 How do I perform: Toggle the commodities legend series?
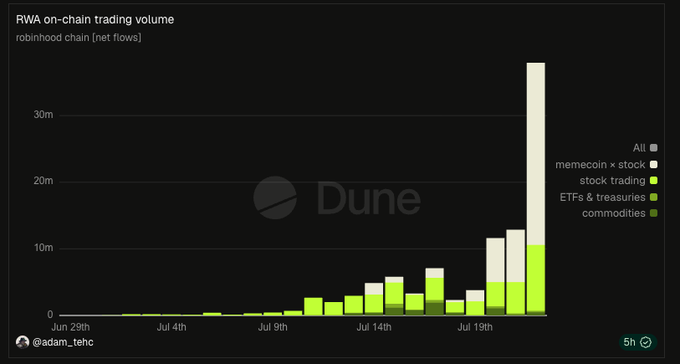pyautogui.click(x=620, y=213)
